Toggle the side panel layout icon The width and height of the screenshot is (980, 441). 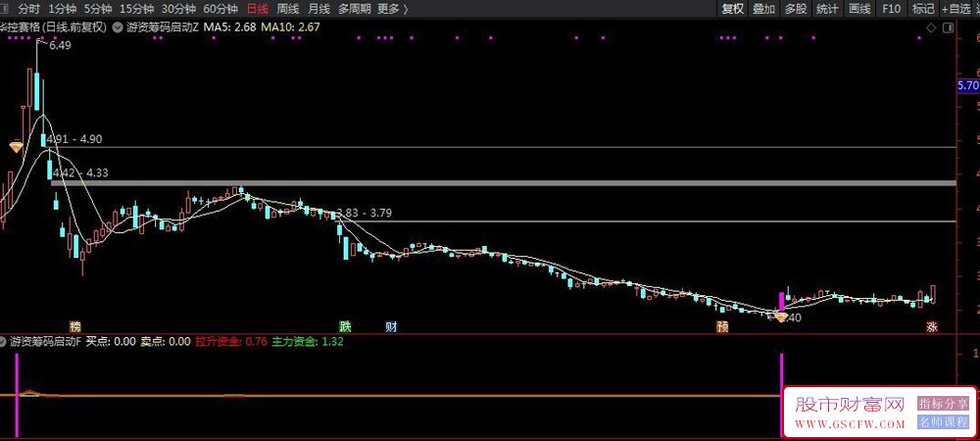click(948, 26)
